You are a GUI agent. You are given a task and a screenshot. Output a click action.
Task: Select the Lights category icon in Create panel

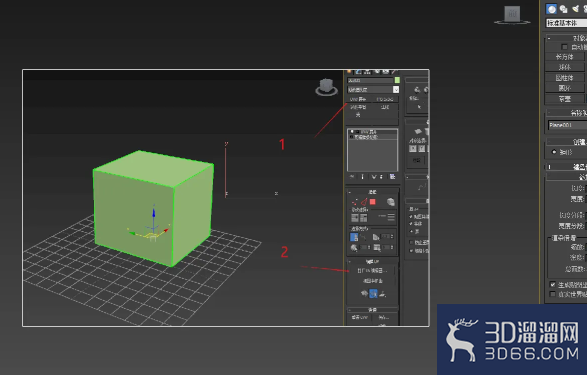tap(575, 9)
